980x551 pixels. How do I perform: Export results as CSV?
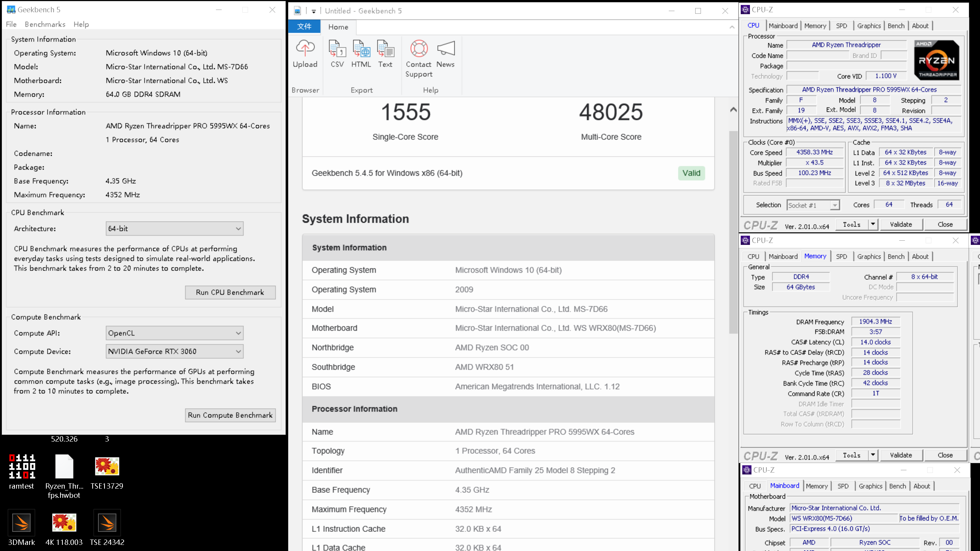point(337,54)
